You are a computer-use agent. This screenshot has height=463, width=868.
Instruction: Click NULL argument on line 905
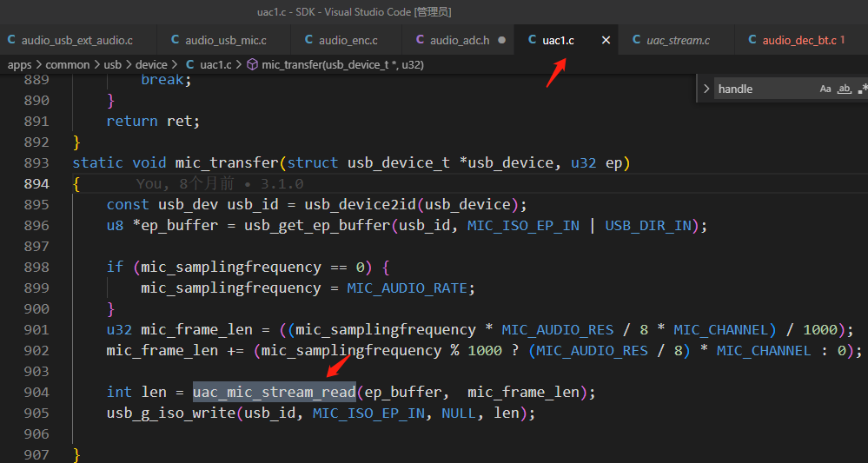(459, 413)
